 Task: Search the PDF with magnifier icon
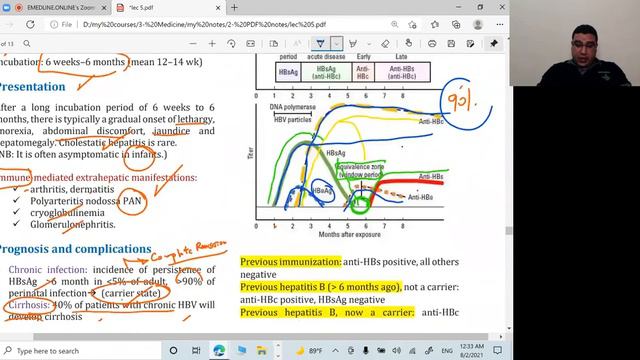(27, 43)
